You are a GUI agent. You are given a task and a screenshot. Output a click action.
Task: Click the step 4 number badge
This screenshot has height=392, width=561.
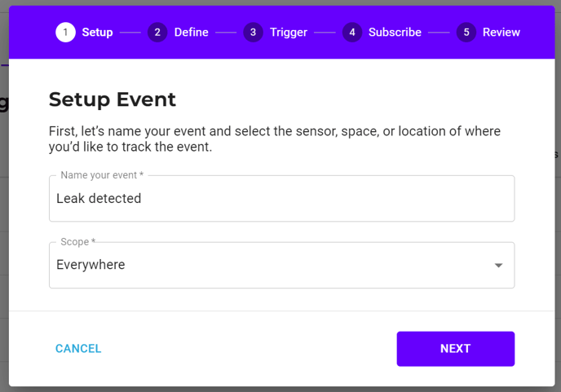pyautogui.click(x=352, y=32)
